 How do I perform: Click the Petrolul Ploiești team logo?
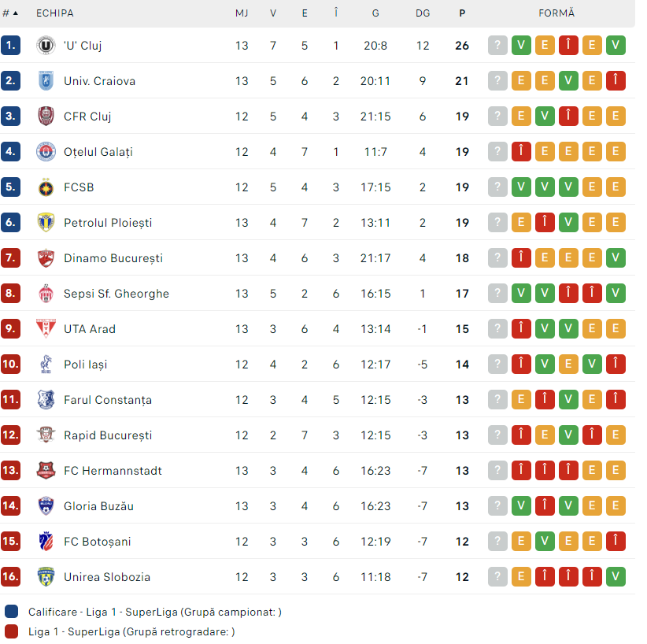[47, 223]
